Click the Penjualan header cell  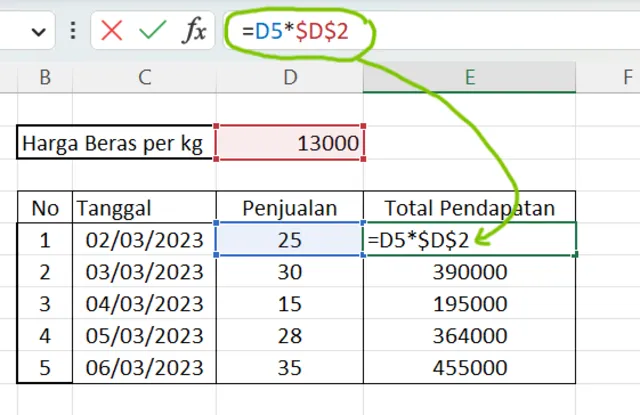(290, 207)
